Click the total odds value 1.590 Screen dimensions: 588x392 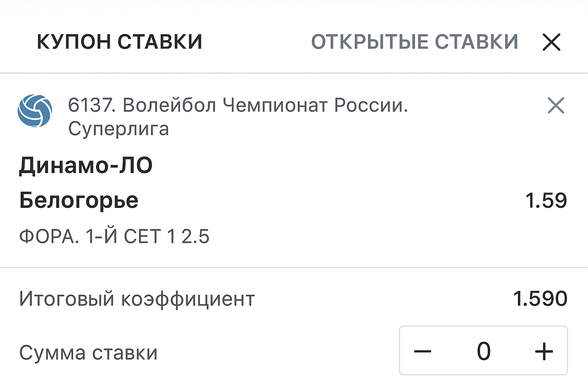click(x=540, y=299)
